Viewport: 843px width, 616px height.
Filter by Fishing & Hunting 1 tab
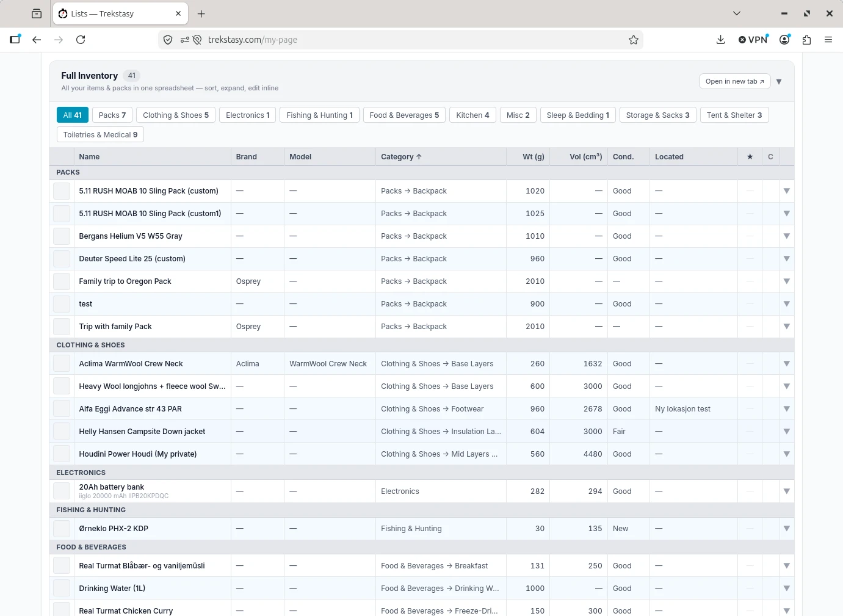pos(319,115)
